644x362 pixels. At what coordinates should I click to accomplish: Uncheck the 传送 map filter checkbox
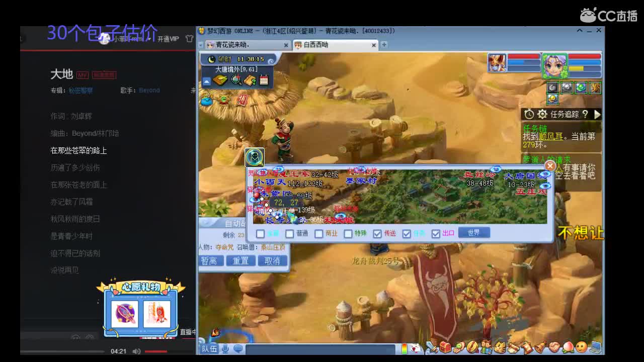[377, 234]
